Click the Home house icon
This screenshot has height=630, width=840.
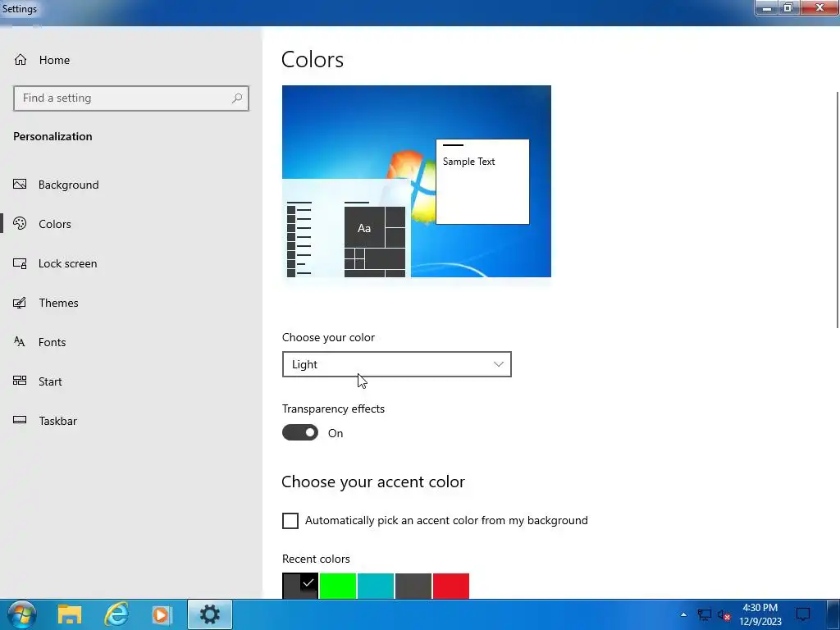pos(21,59)
